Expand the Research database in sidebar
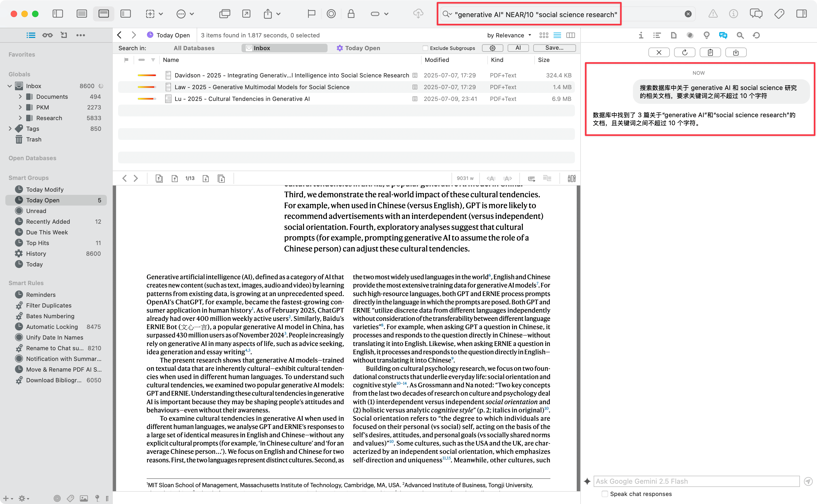 [x=20, y=118]
